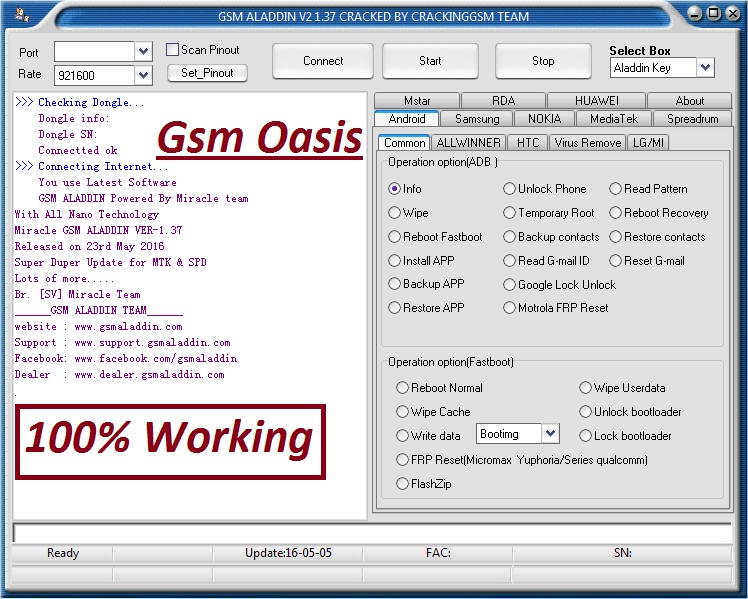This screenshot has width=748, height=599.
Task: Choose the Reset G-mail option
Action: coord(615,260)
